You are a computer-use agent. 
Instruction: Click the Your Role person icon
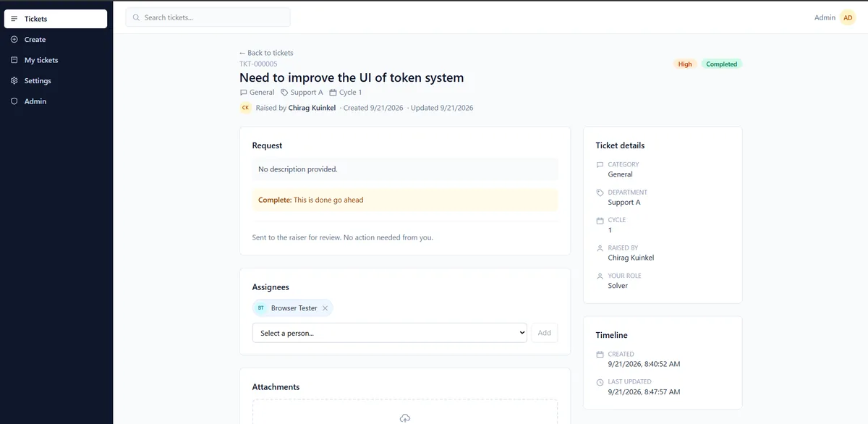[600, 276]
